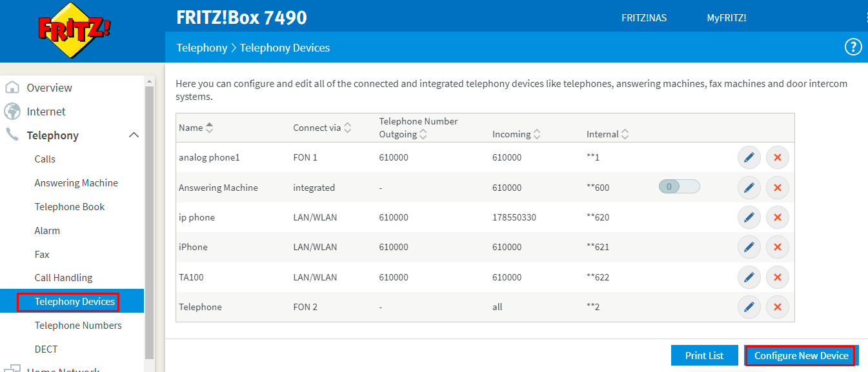Click the Home Network icon
Image resolution: width=868 pixels, height=372 pixels.
[12, 368]
